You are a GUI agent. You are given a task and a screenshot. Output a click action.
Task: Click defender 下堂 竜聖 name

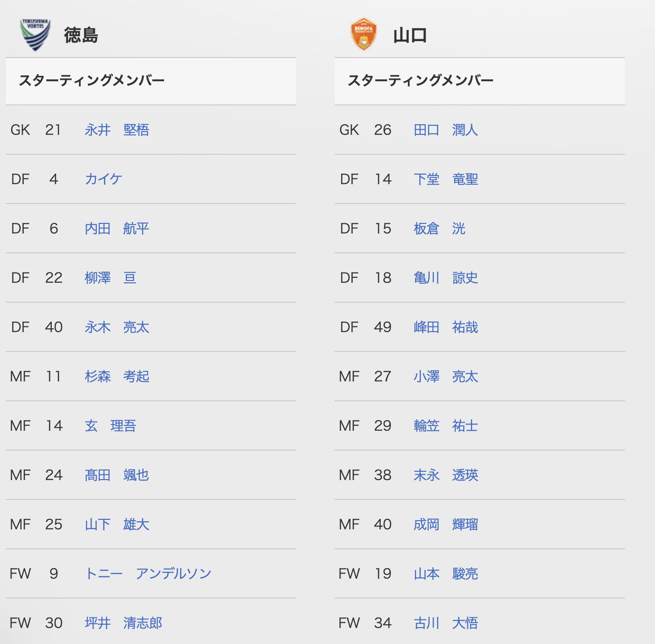click(x=446, y=179)
